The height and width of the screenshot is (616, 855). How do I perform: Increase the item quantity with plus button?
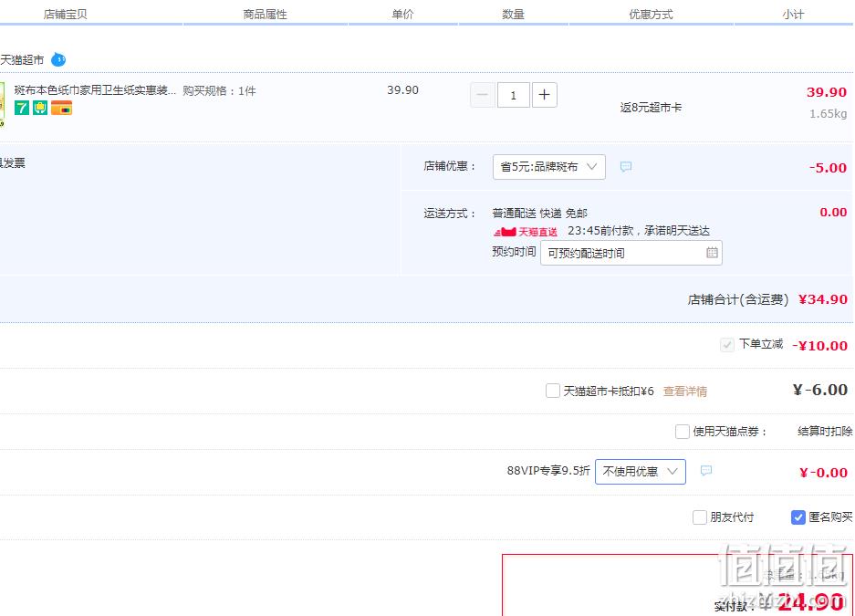tap(544, 95)
